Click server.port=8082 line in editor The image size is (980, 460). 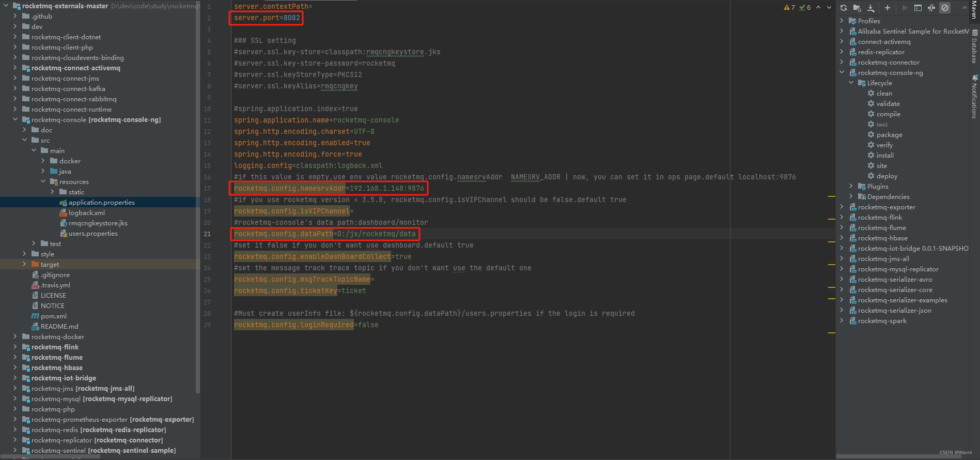[267, 18]
